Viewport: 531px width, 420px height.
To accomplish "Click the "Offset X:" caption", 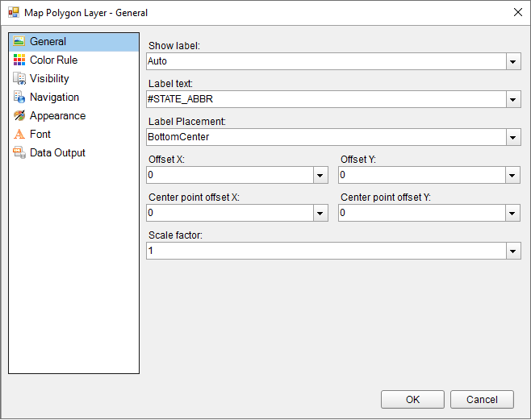I will tap(166, 160).
